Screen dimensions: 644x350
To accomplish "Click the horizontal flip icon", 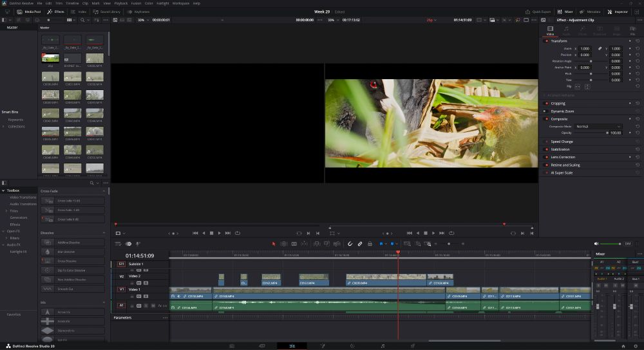I will (578, 87).
